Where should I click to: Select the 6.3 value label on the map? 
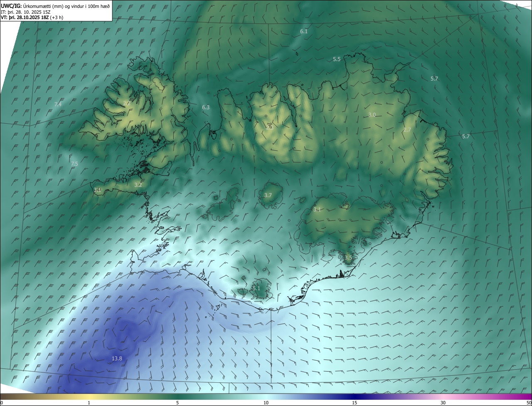(206, 107)
